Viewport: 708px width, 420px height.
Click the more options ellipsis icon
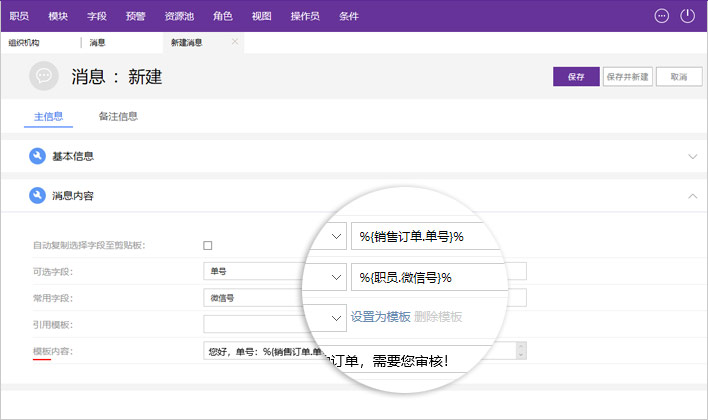661,16
